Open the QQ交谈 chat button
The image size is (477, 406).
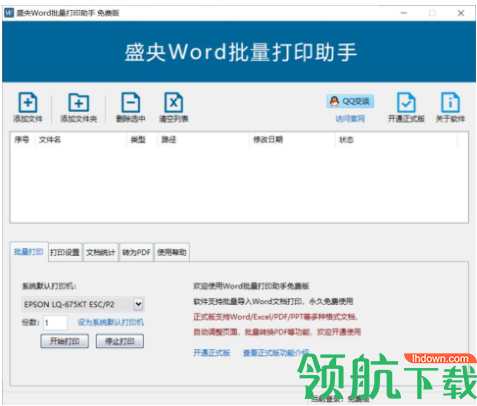350,101
